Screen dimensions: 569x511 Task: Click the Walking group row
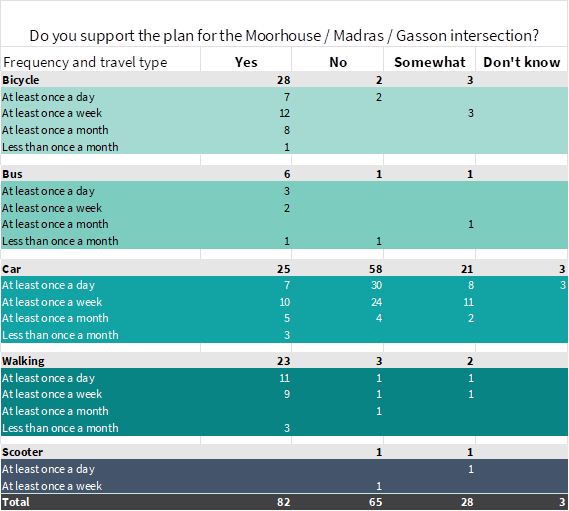pyautogui.click(x=284, y=361)
